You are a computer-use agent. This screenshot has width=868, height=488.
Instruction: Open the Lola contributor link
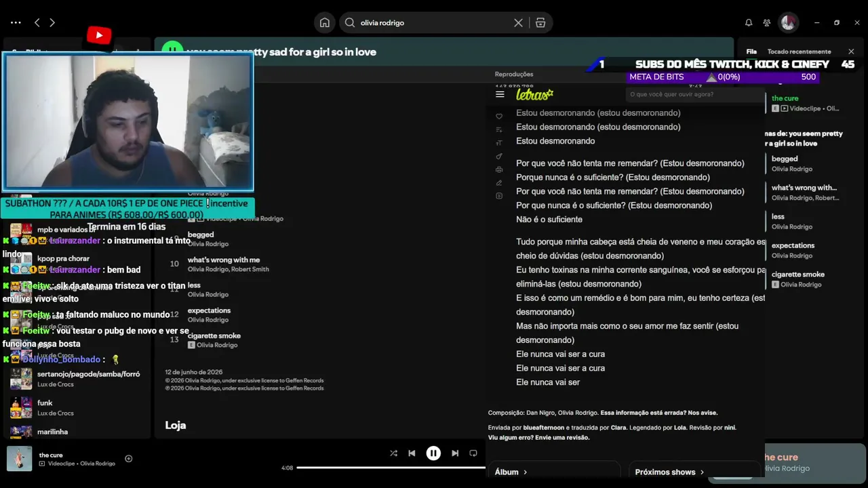(x=679, y=428)
